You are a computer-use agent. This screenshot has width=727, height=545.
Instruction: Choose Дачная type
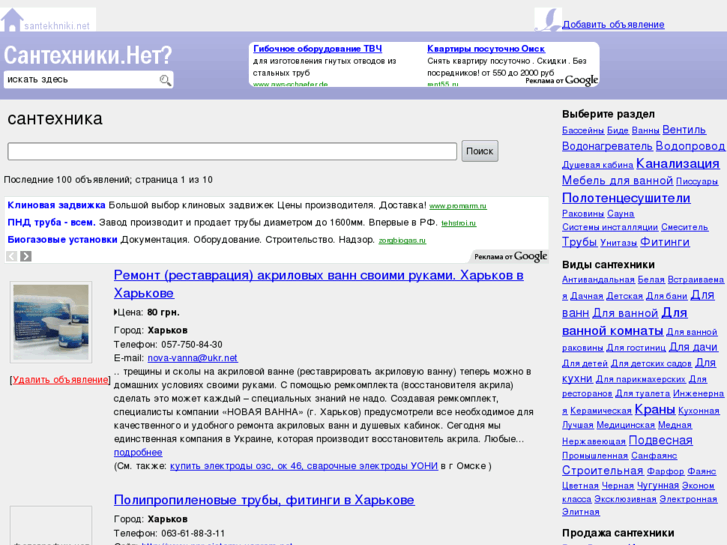click(587, 296)
